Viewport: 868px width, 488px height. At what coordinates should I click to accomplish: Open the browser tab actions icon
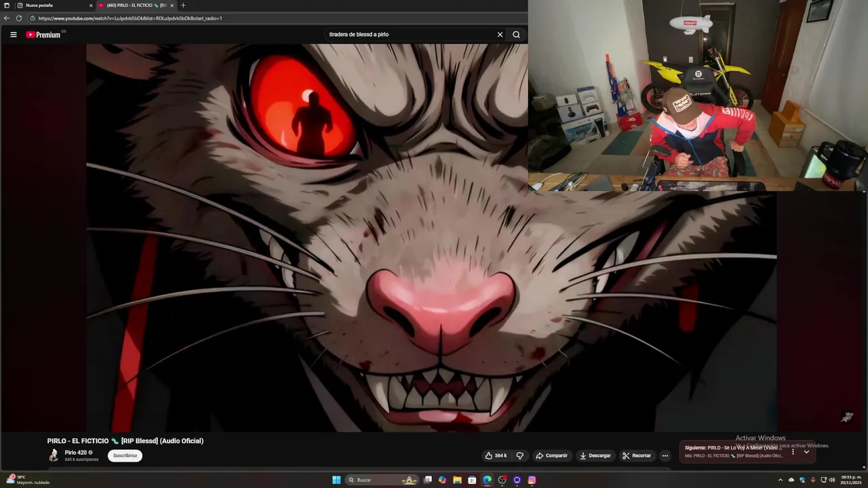tap(7, 5)
